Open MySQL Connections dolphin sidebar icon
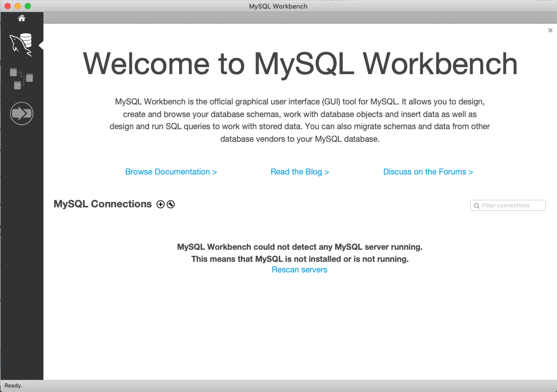This screenshot has width=557, height=392. [21, 45]
